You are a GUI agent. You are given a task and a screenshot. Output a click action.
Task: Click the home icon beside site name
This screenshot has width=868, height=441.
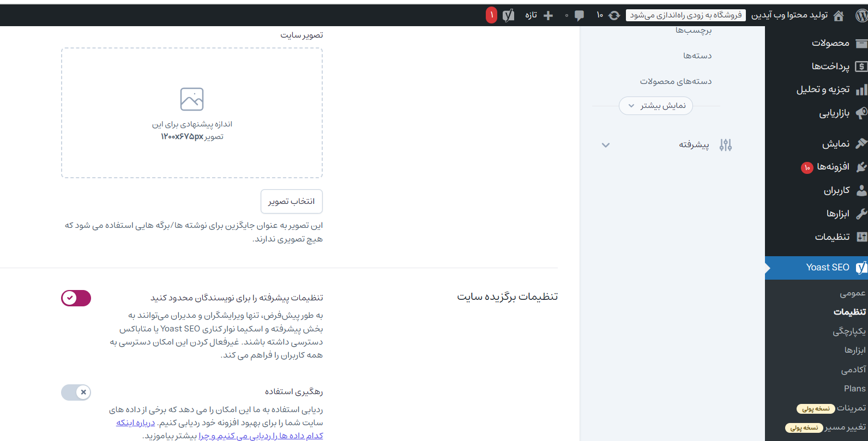point(839,15)
